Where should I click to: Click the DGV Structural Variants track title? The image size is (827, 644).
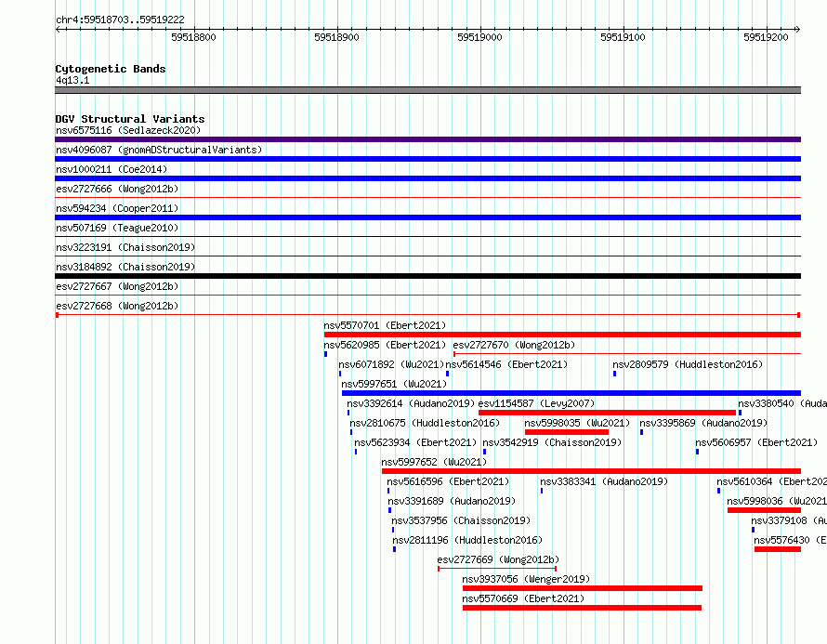point(130,119)
